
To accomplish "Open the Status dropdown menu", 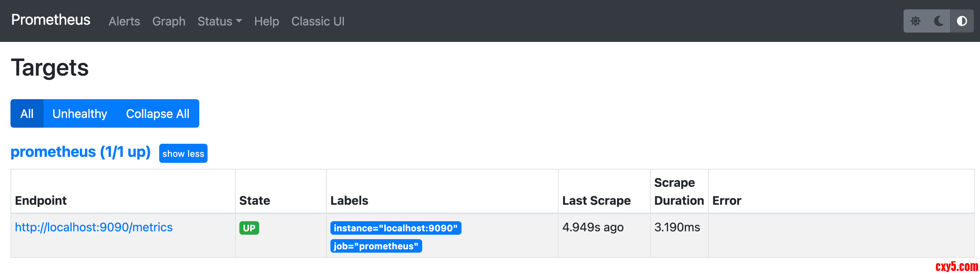I will point(220,21).
